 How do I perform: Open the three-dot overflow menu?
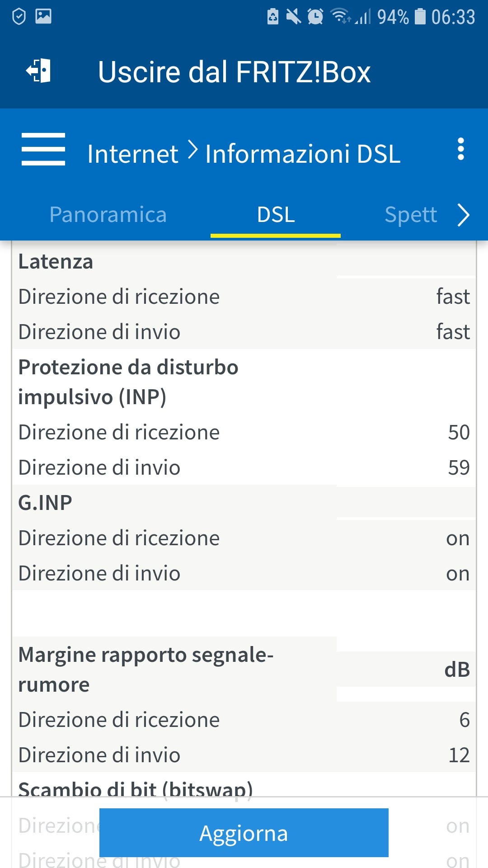[460, 149]
